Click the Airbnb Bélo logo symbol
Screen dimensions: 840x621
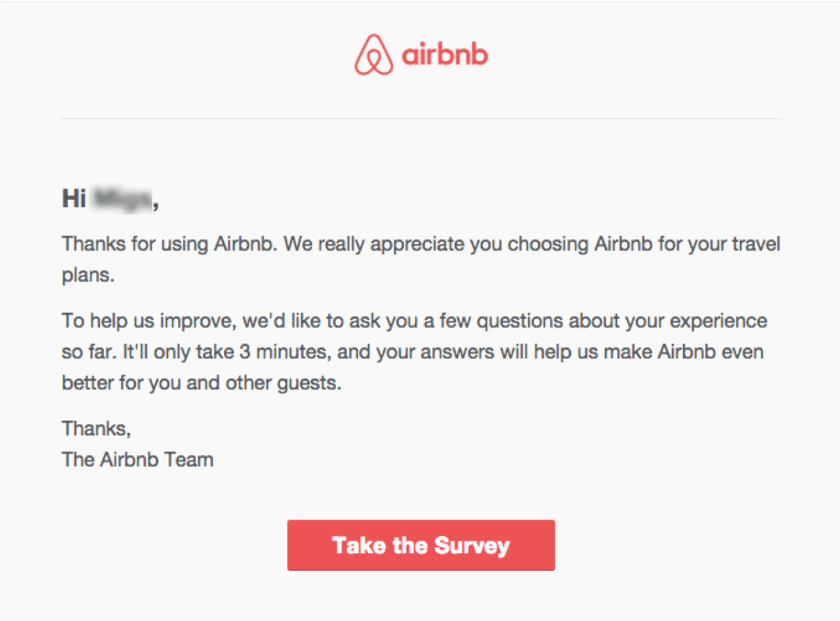coord(374,54)
